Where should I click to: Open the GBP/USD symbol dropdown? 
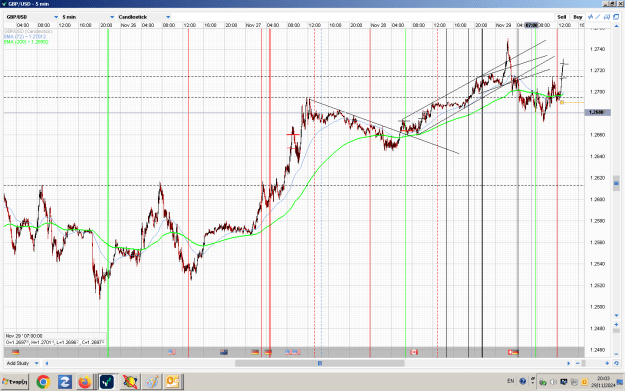click(x=32, y=17)
